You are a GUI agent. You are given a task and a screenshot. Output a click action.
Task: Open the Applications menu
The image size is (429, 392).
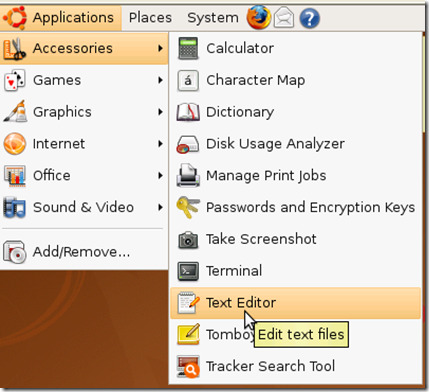coord(61,18)
